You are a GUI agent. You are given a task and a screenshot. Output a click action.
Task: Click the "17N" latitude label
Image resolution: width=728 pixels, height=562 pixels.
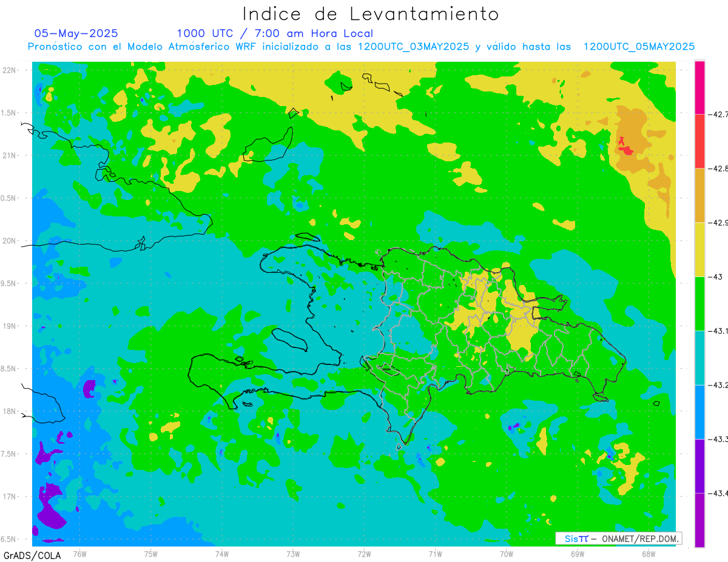[10, 497]
